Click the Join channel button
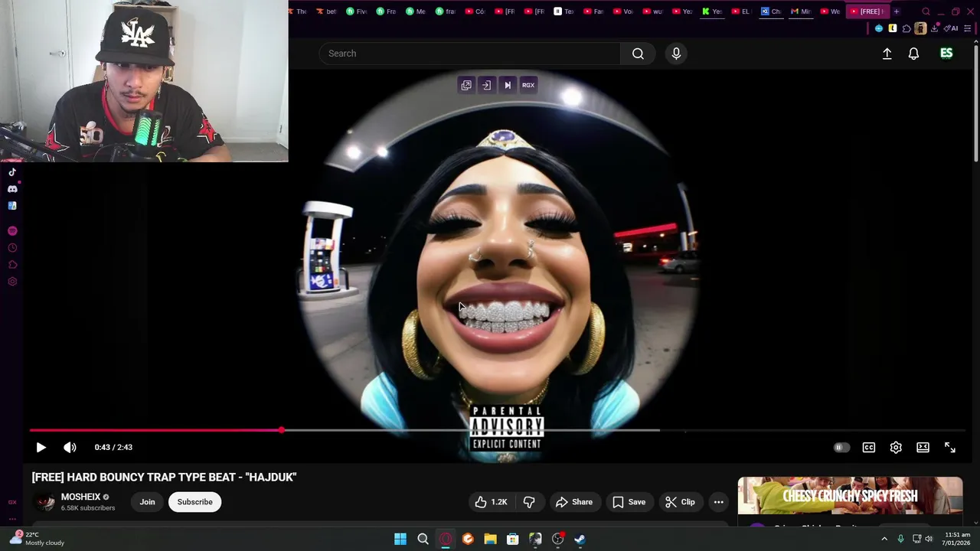The width and height of the screenshot is (980, 551). (x=147, y=502)
